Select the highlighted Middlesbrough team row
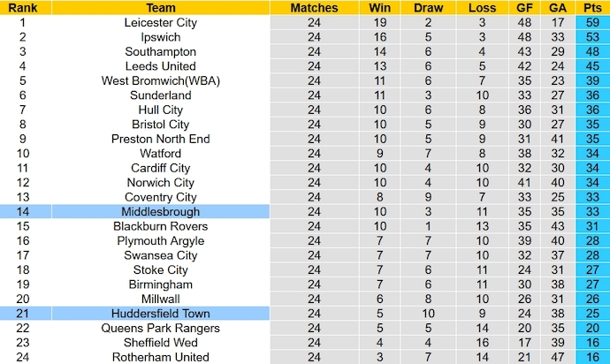610x364 pixels. click(x=160, y=212)
